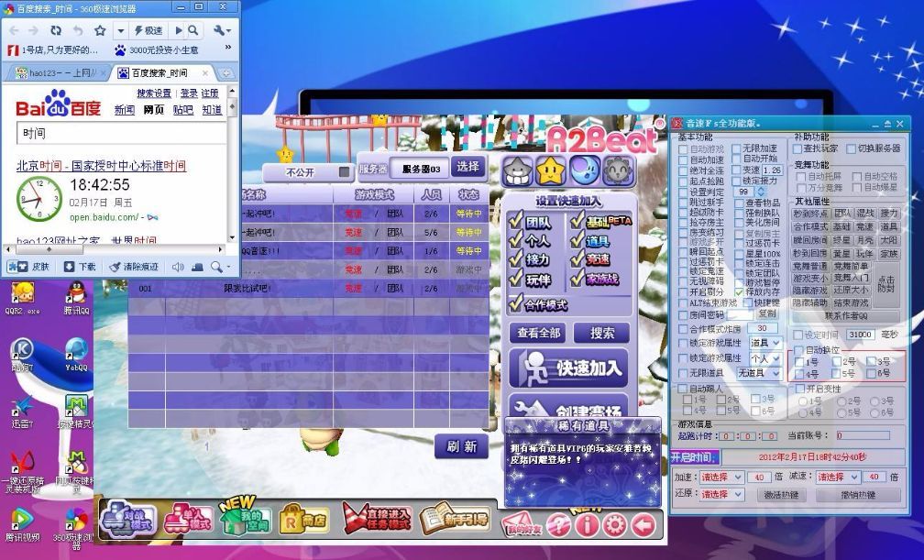The width and height of the screenshot is (924, 560).
Task: Select the 新闻 tab on Baidu
Action: click(x=124, y=110)
